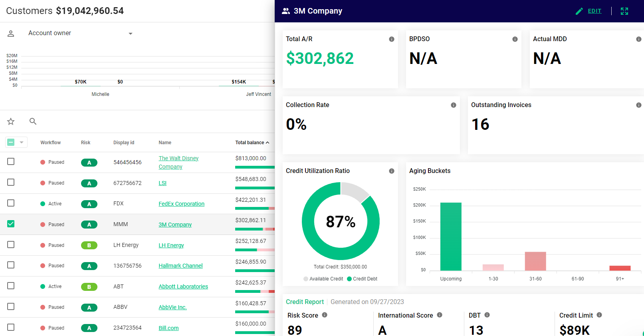Click the 87% credit utilization donut
This screenshot has width=644, height=336.
(341, 221)
